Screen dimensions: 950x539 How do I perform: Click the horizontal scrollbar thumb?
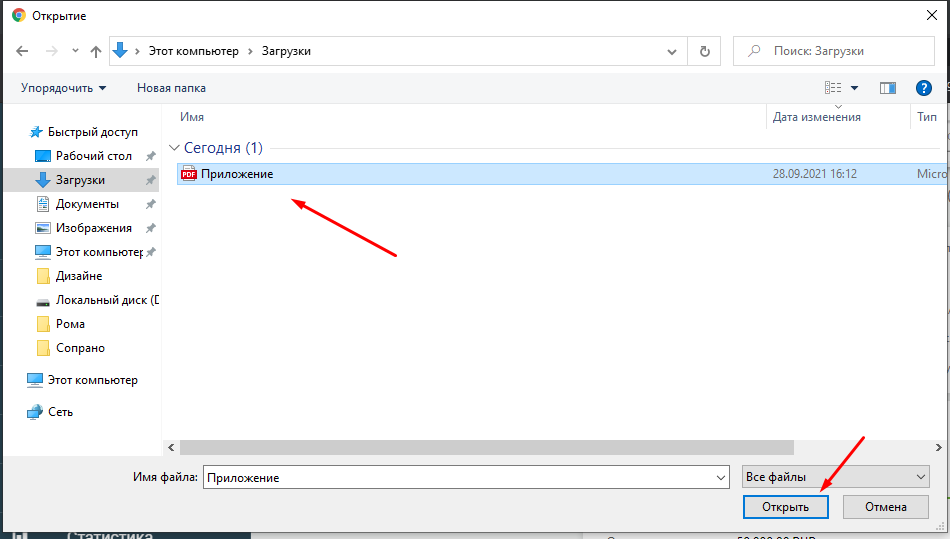487,448
